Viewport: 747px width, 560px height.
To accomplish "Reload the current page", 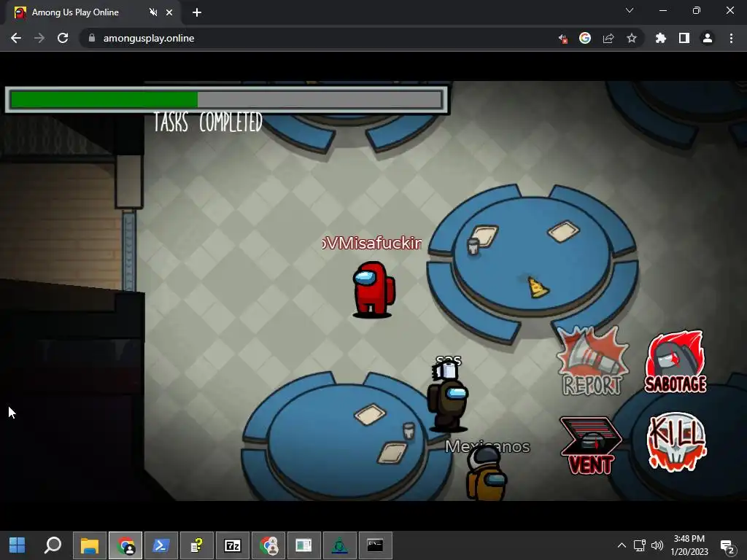I will coord(63,38).
